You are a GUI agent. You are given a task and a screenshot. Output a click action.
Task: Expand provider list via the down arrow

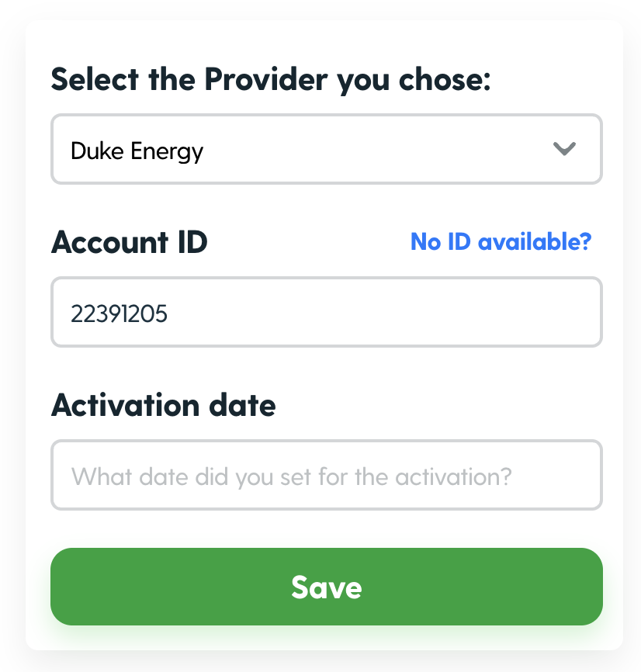point(564,149)
